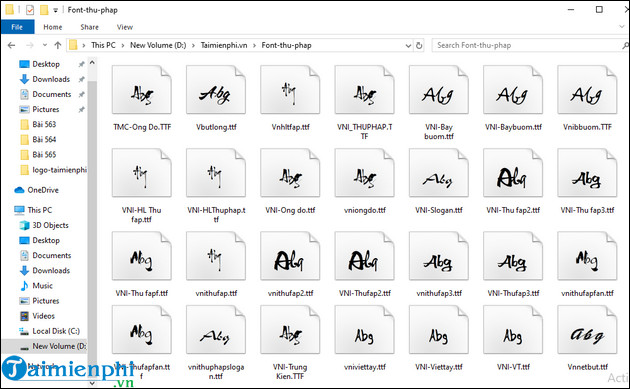The width and height of the screenshot is (630, 389).
Task: Expand the address bar history dropdown
Action: (408, 45)
